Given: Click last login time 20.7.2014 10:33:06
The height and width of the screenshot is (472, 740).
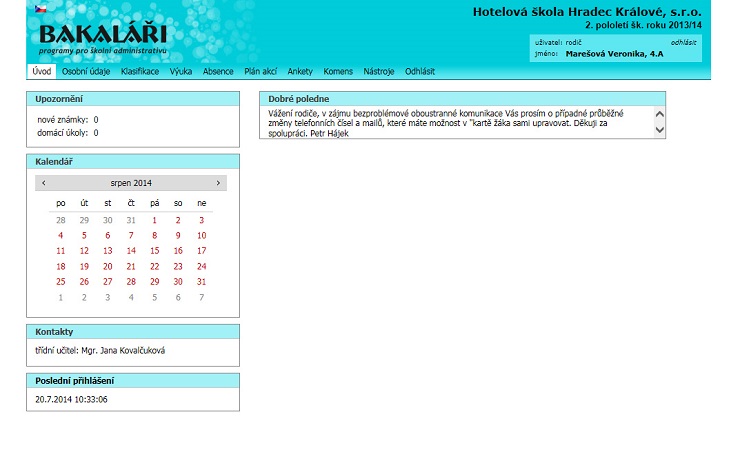Looking at the screenshot, I should pos(71,399).
